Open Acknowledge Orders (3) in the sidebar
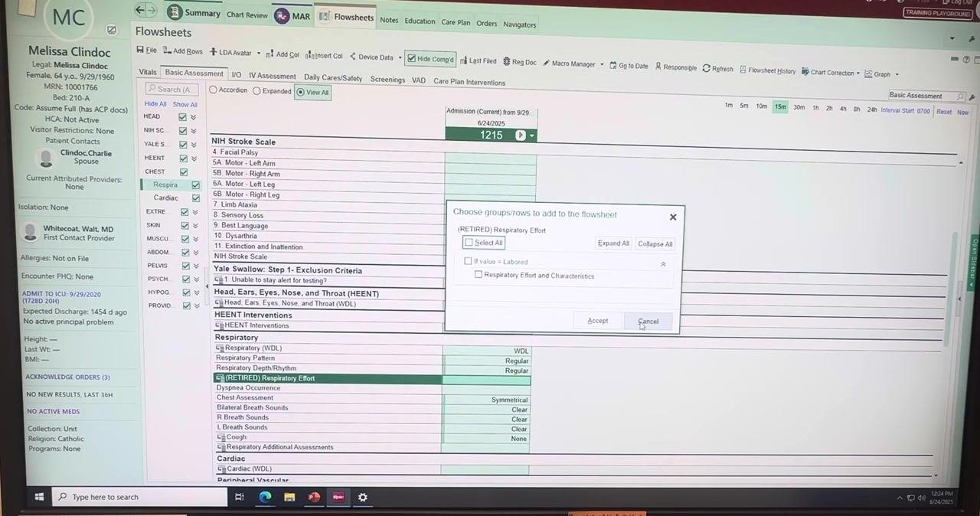Screen dimensions: 980x516 pyautogui.click(x=68, y=377)
